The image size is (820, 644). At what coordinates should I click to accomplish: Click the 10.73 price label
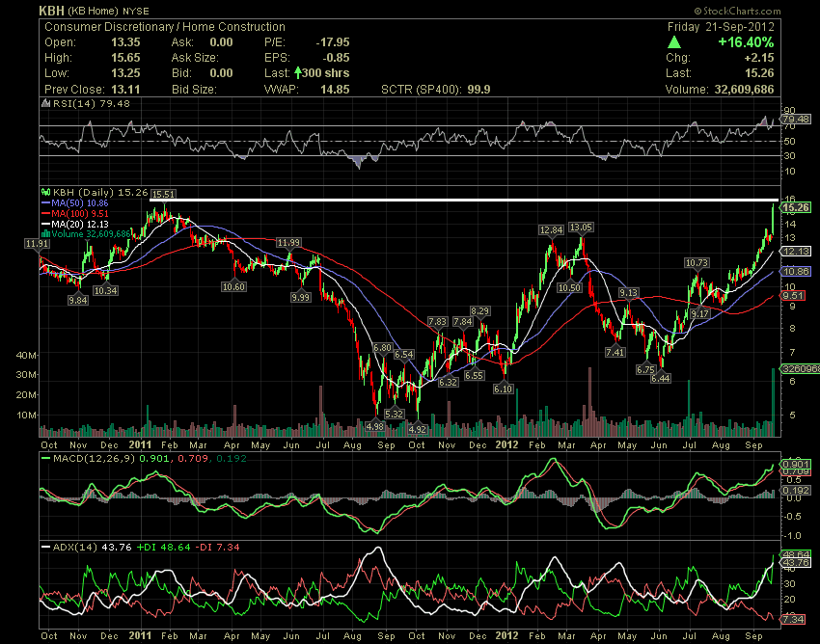tap(697, 263)
